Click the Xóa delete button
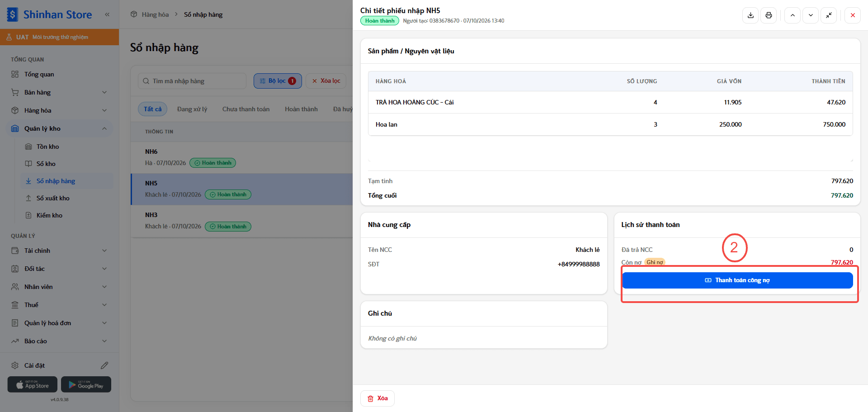Image resolution: width=868 pixels, height=412 pixels. (x=377, y=398)
